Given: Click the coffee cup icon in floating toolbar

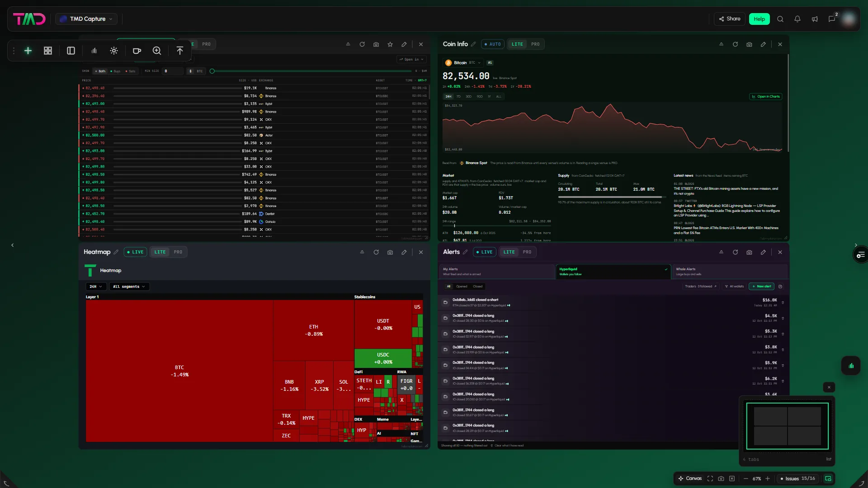Looking at the screenshot, I should coord(137,51).
